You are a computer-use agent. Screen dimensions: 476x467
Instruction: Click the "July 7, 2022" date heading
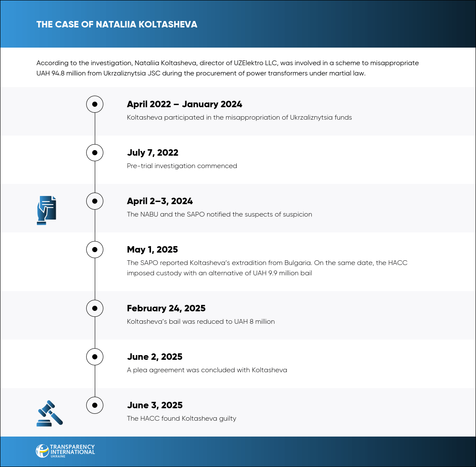pos(152,153)
